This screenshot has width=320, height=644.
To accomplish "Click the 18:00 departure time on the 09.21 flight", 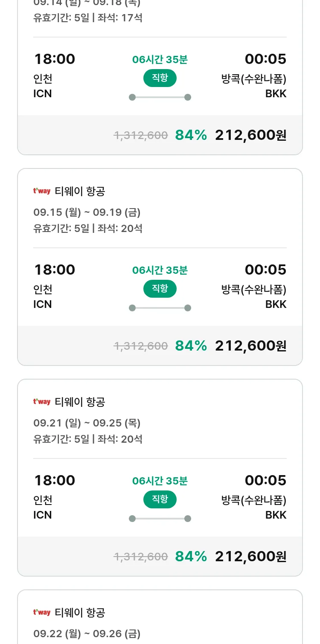I will click(x=55, y=481).
